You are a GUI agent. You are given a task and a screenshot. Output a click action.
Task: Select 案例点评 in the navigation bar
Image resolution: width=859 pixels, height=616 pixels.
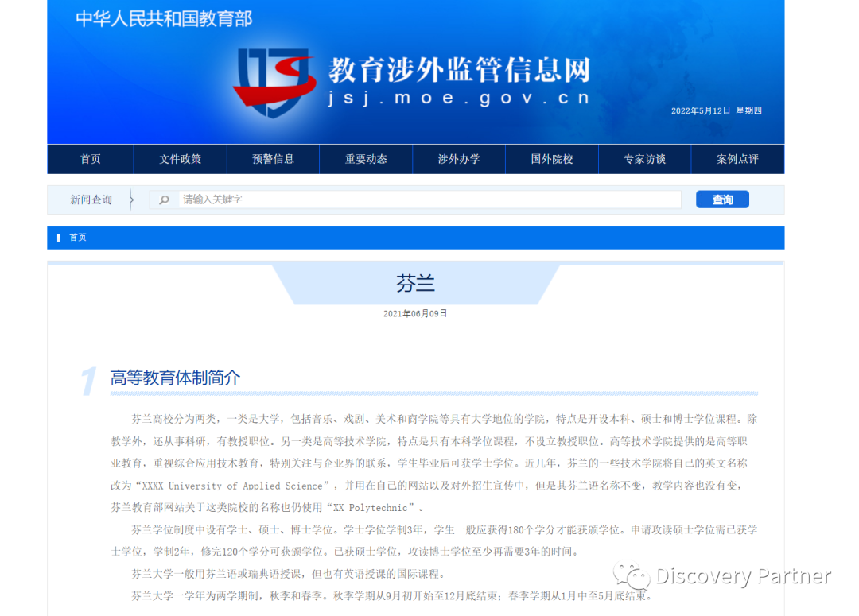(737, 159)
